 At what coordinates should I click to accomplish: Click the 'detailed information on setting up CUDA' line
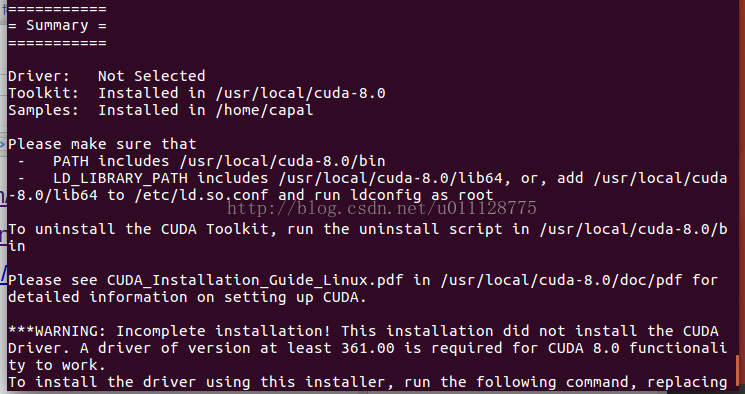tap(187, 297)
